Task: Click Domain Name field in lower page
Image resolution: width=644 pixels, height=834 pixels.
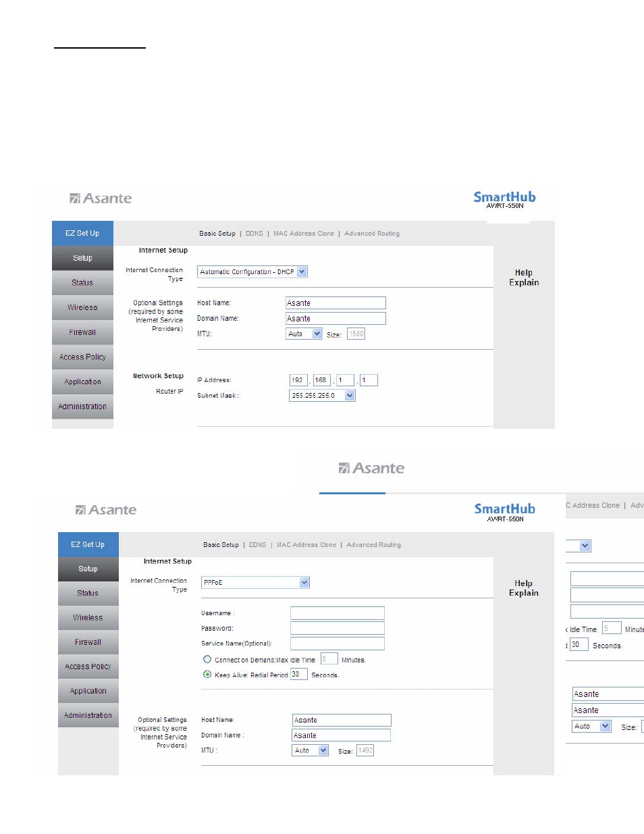Action: click(342, 735)
